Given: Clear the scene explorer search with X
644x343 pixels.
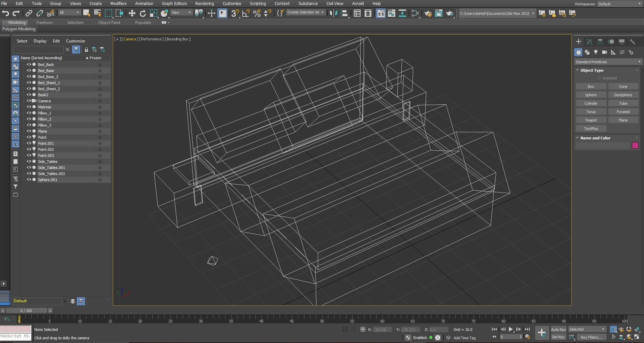Looking at the screenshot, I should point(67,49).
